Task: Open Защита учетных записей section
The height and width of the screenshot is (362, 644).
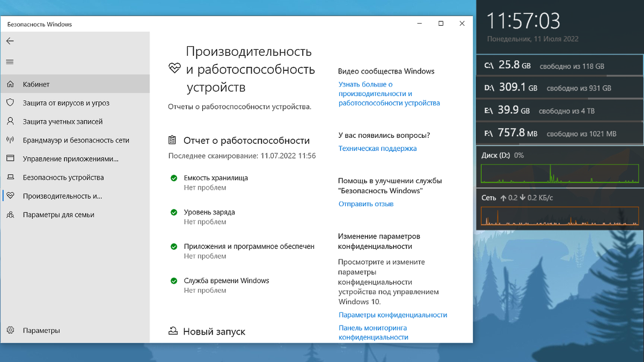Action: click(x=75, y=121)
